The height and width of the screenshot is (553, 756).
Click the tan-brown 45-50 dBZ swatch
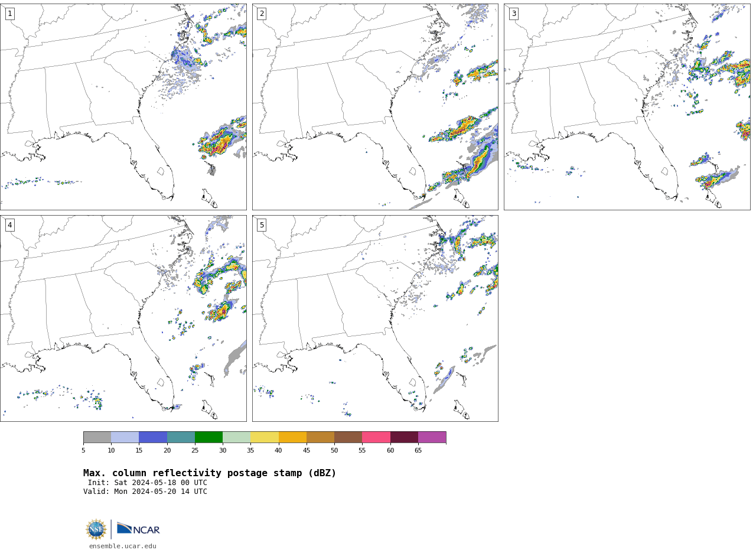[x=320, y=437]
